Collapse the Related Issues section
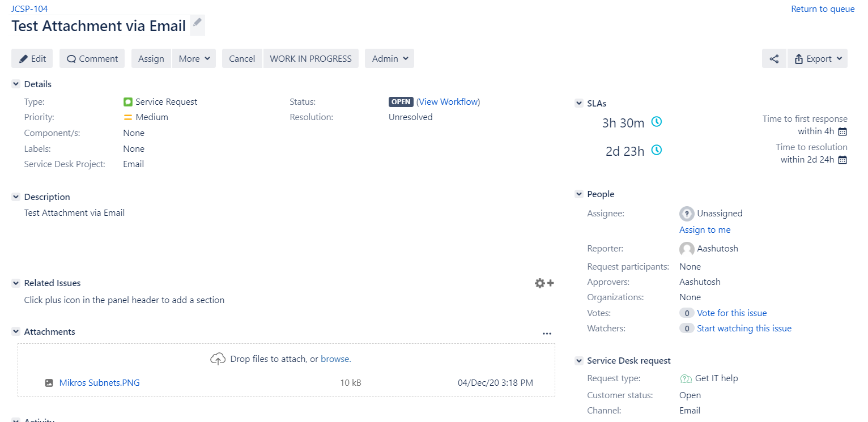This screenshot has height=422, width=868. click(x=16, y=283)
